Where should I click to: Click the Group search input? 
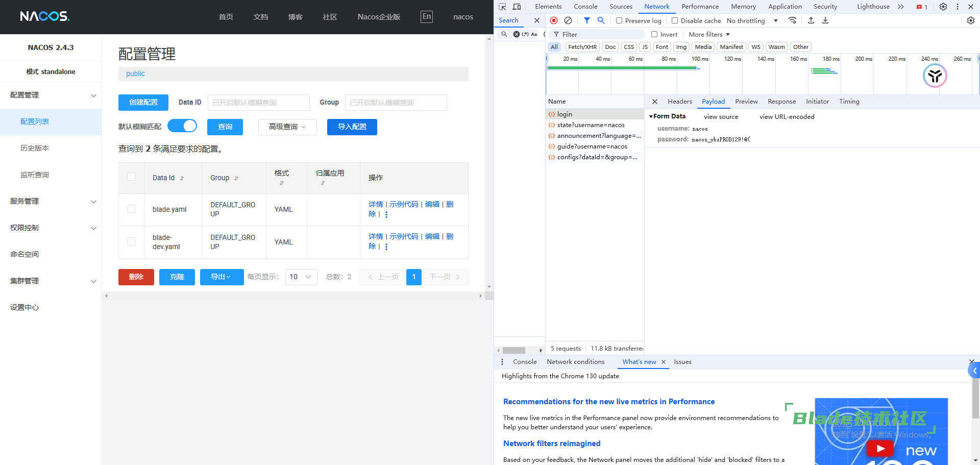[x=396, y=103]
